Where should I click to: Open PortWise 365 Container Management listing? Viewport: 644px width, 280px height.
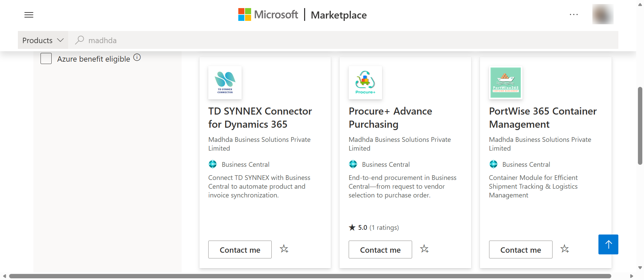pos(543,118)
